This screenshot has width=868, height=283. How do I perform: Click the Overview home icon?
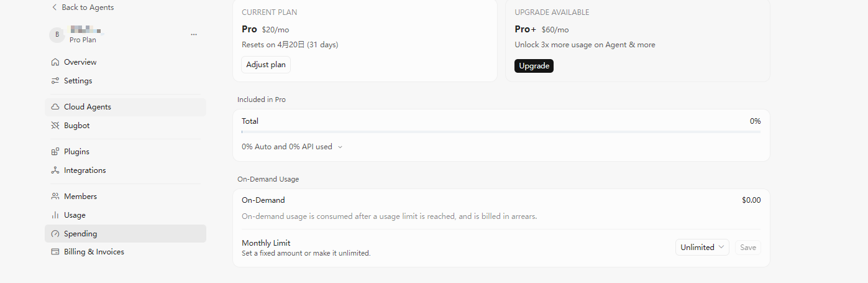coord(55,62)
